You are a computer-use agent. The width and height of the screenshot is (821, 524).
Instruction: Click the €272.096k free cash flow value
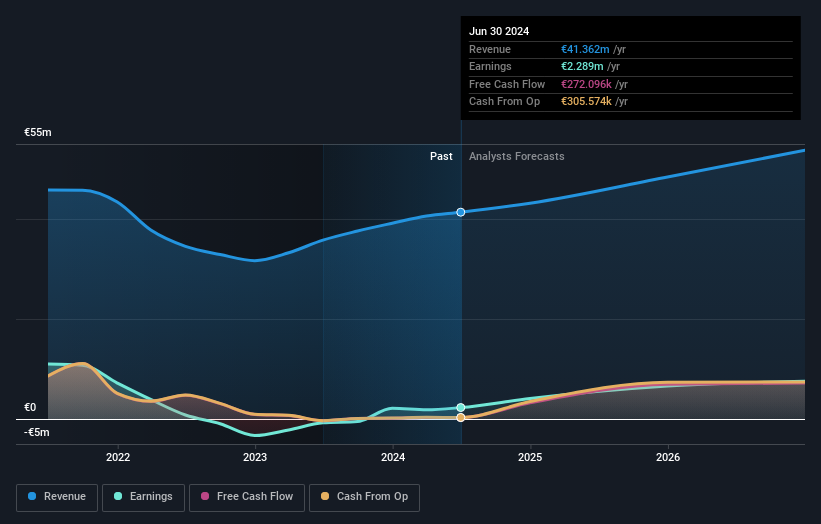(x=586, y=84)
